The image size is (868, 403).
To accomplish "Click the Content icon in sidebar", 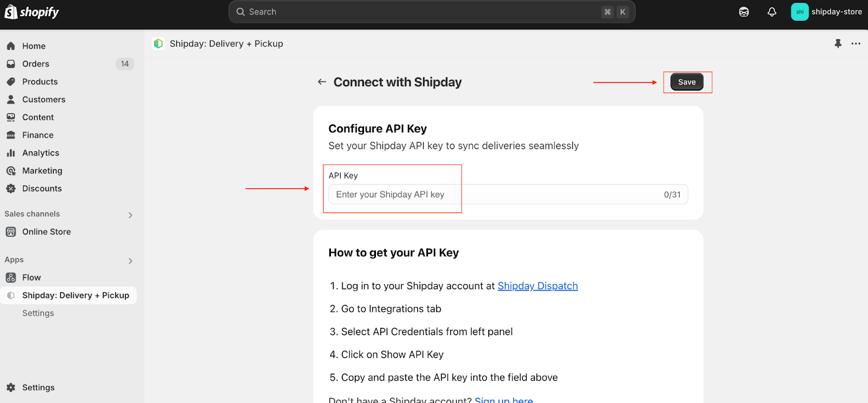I will (11, 117).
